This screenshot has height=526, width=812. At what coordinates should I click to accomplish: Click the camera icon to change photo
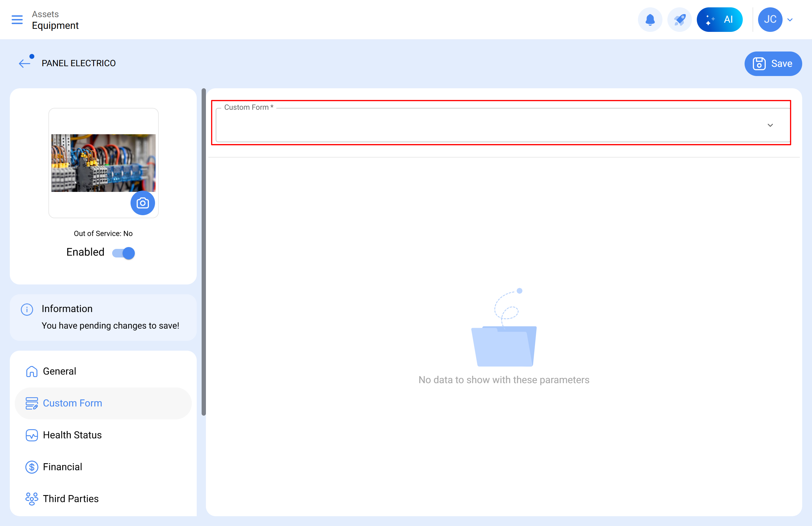142,203
